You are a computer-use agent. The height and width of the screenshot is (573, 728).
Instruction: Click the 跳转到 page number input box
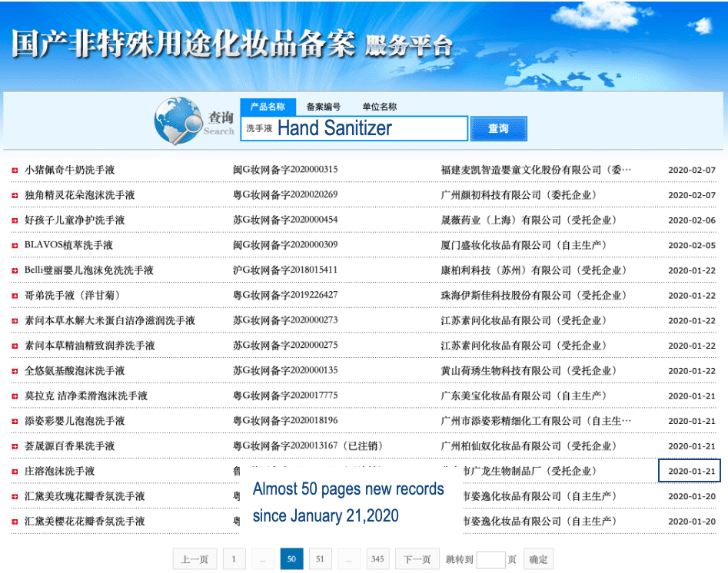click(490, 559)
